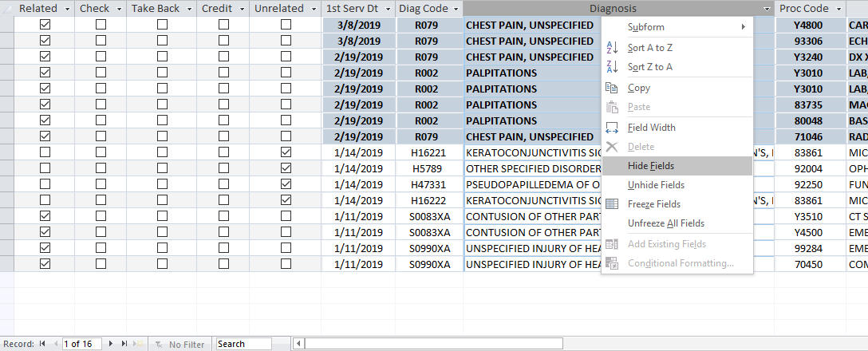Open the Related column dropdown arrow

67,9
